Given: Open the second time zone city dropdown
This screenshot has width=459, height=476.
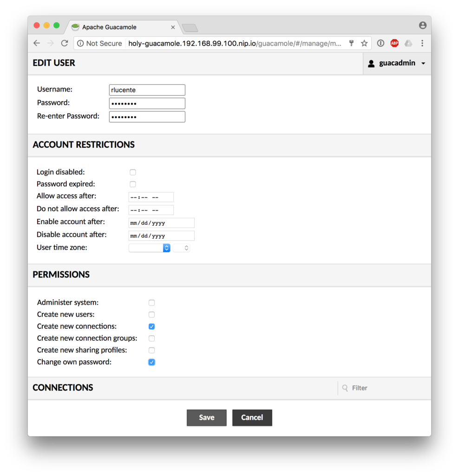Looking at the screenshot, I should point(181,248).
